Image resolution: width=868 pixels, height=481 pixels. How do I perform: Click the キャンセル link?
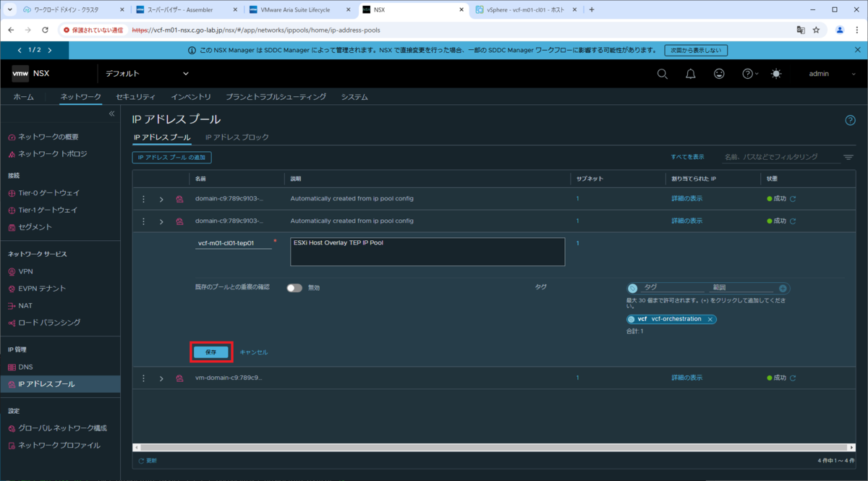(254, 352)
